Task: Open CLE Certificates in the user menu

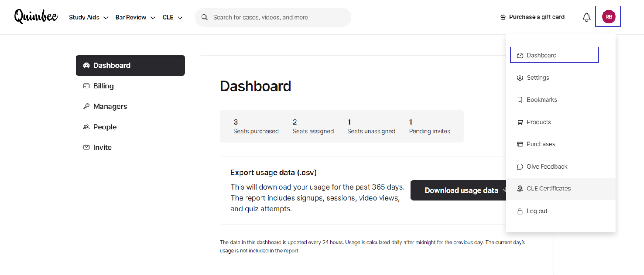Action: coord(561,189)
